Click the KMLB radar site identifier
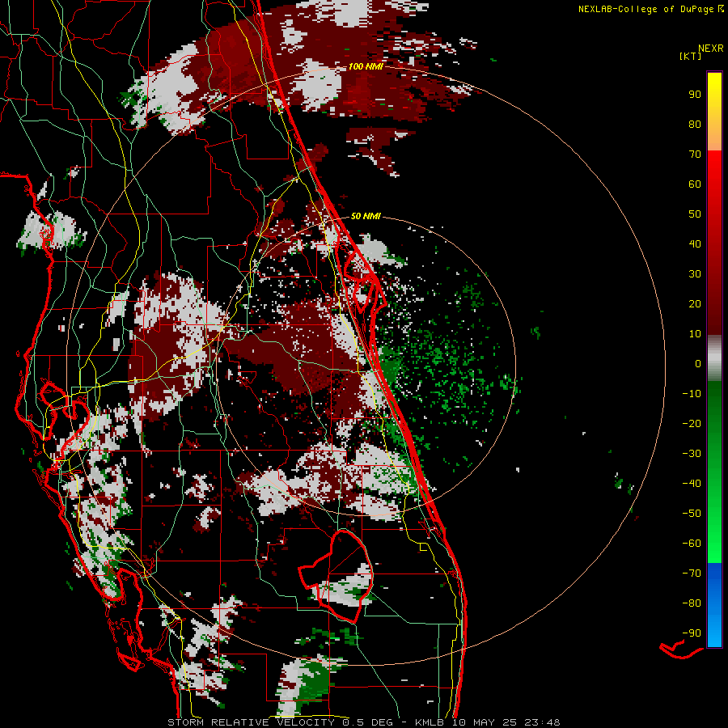The height and width of the screenshot is (728, 728). [430, 722]
